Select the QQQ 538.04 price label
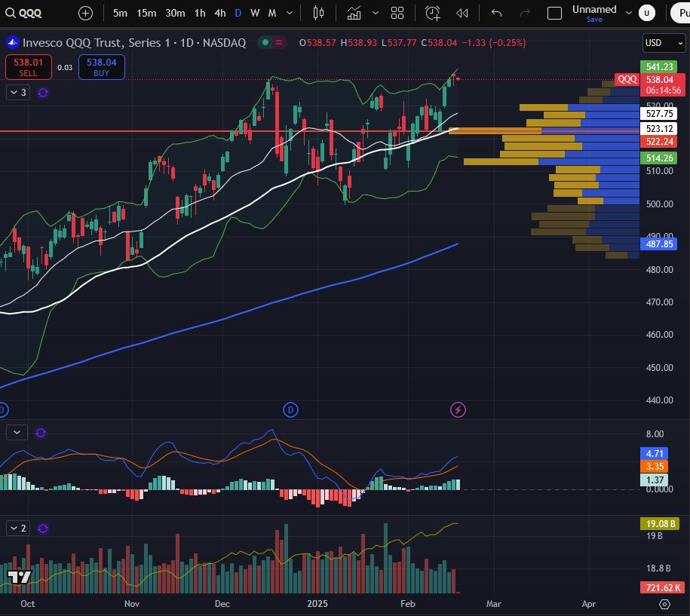Screen dimensions: 690x616 coord(649,80)
